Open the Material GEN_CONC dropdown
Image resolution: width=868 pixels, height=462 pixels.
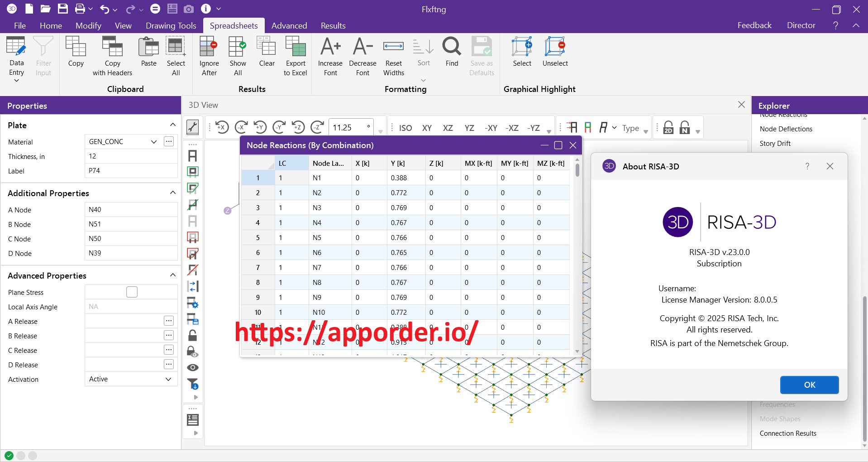(x=154, y=142)
